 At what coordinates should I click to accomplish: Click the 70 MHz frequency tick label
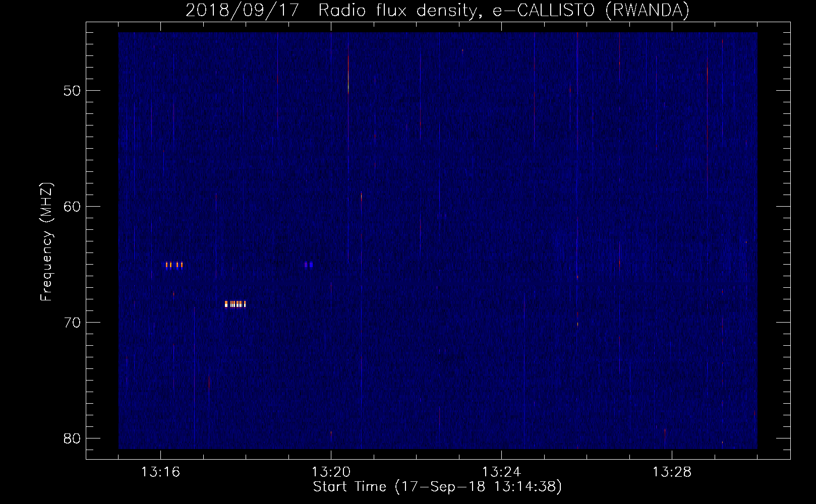point(72,323)
